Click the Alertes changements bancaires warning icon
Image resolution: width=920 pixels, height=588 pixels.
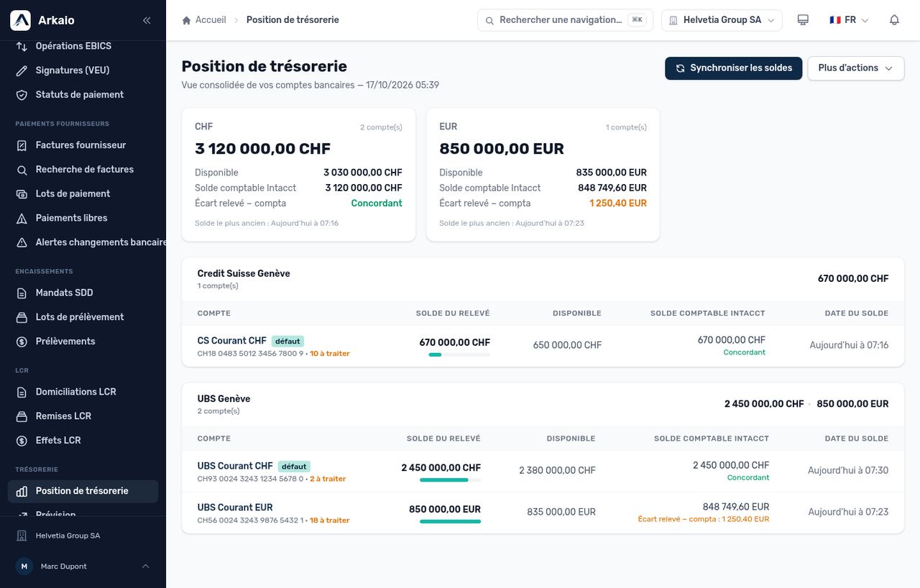(22, 243)
